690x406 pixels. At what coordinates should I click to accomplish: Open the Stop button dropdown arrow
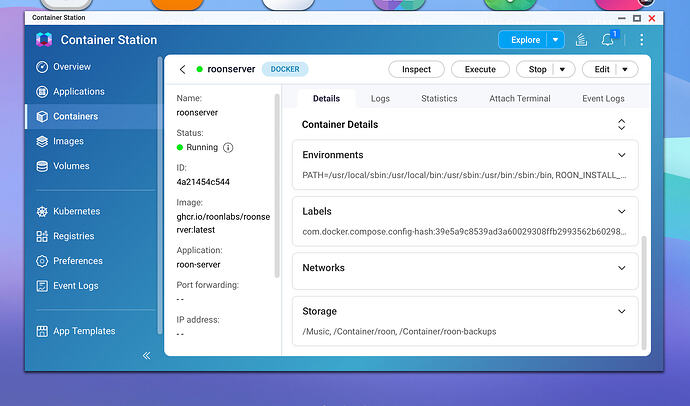(x=562, y=69)
